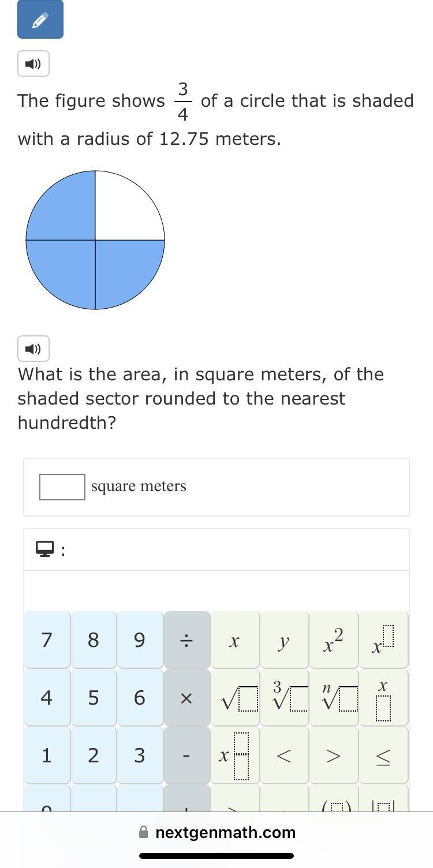Viewport: 433px width, 868px height.
Task: Tap the number 5 key
Action: [94, 697]
